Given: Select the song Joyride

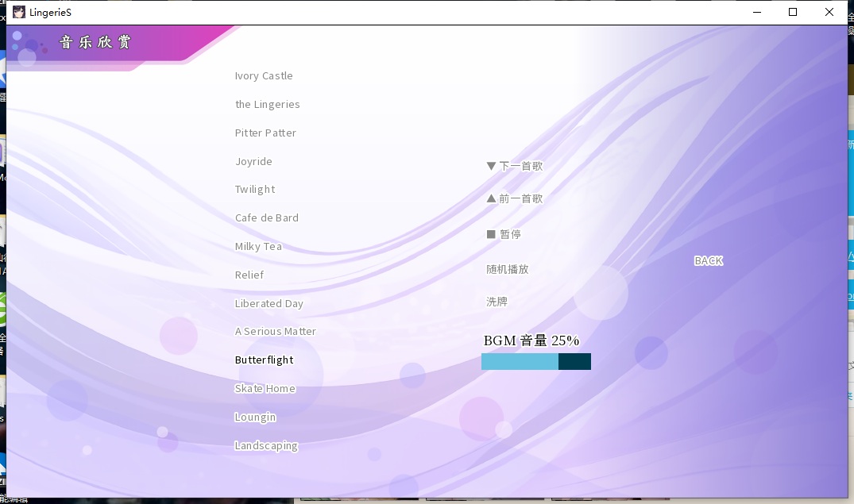Looking at the screenshot, I should pos(253,161).
